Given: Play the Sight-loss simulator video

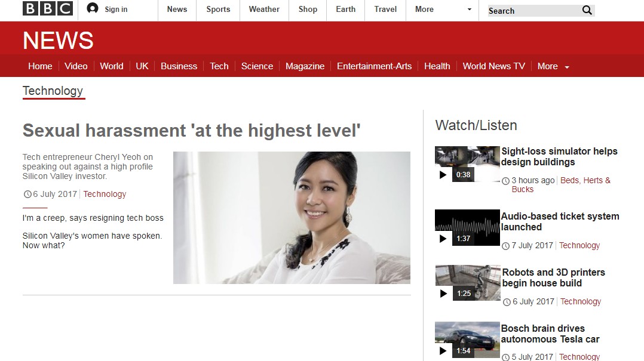Looking at the screenshot, I should point(443,175).
